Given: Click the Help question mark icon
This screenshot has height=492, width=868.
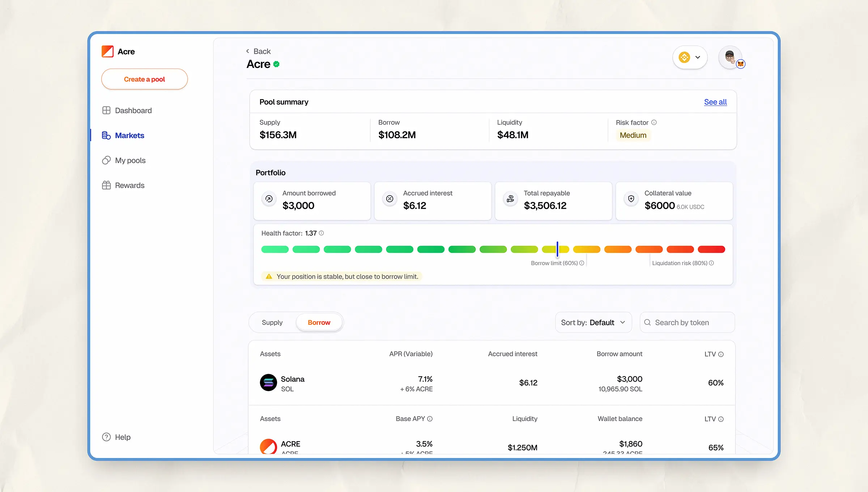Looking at the screenshot, I should [x=106, y=437].
